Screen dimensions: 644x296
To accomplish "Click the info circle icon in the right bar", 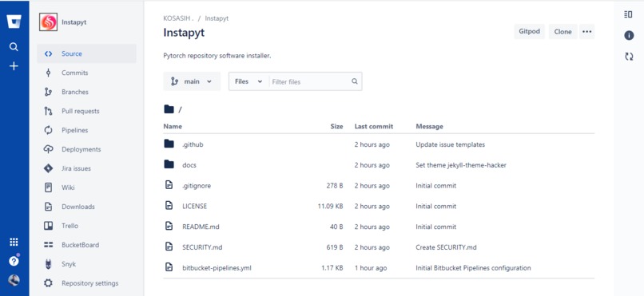I will (x=629, y=36).
